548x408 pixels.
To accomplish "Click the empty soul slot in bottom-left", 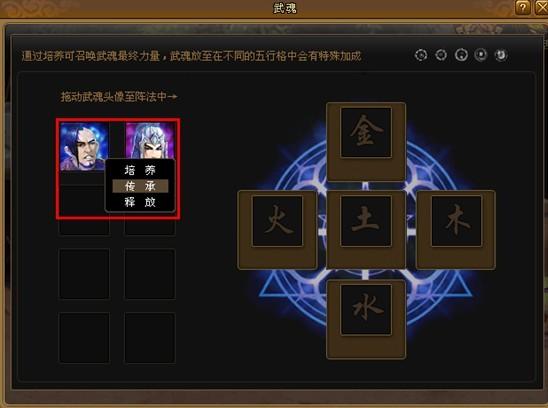I will (x=84, y=338).
